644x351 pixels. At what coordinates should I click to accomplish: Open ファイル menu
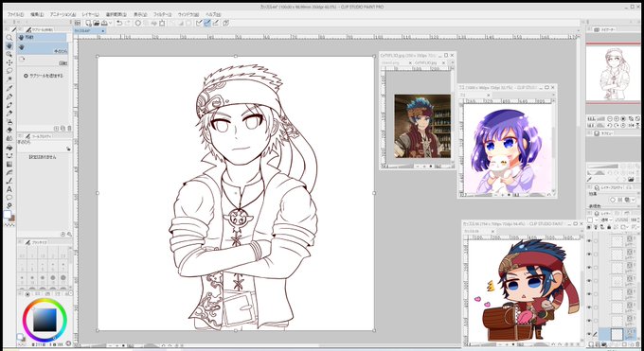click(15, 14)
